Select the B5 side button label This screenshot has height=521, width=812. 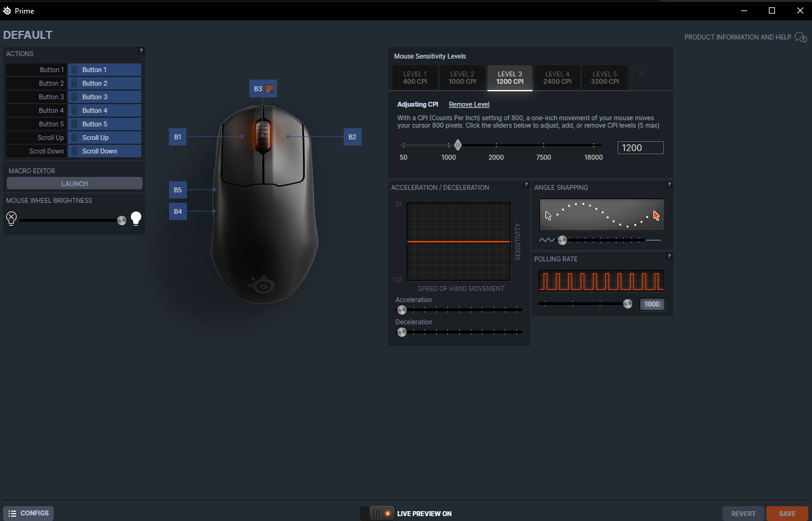178,190
